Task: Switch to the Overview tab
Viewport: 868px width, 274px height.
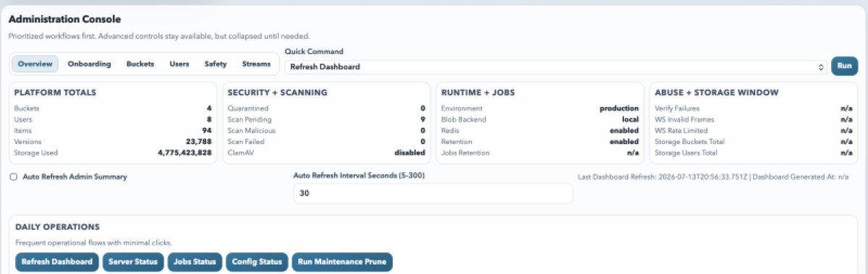Action: [x=35, y=64]
